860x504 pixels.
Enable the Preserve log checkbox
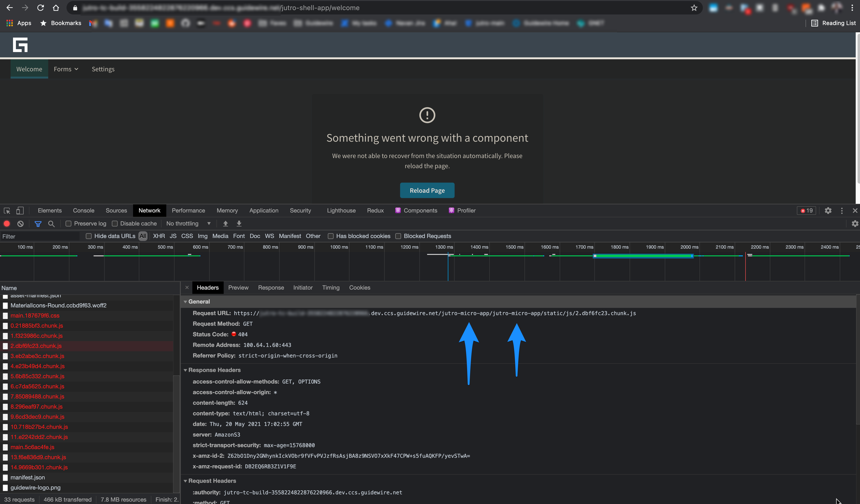(69, 224)
